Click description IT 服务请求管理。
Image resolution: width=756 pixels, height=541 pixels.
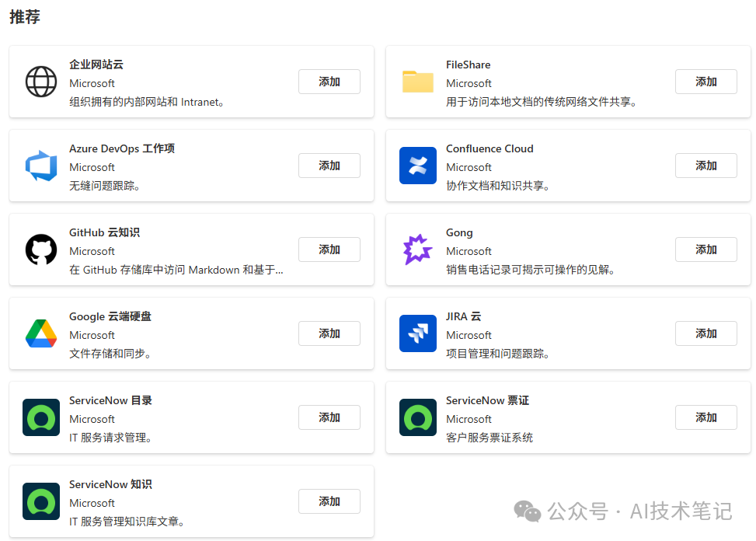110,438
